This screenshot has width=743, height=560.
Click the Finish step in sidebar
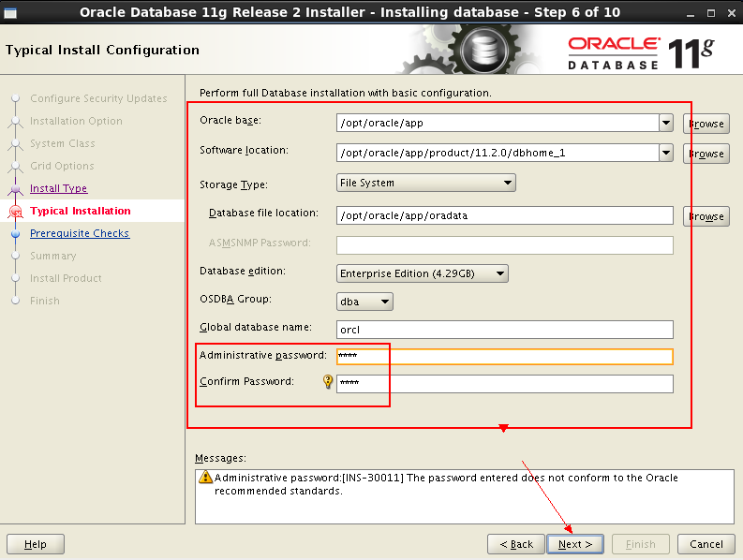[45, 301]
